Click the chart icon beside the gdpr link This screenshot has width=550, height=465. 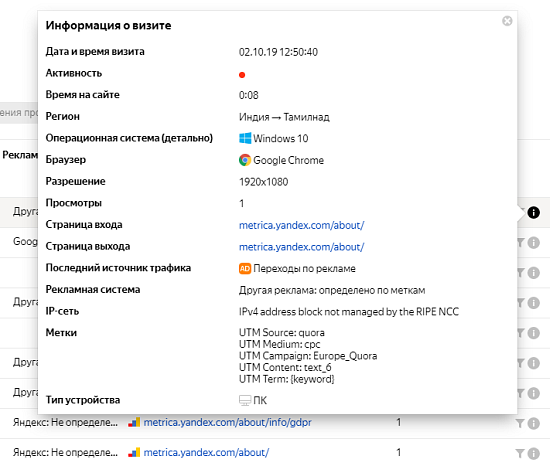coord(134,422)
